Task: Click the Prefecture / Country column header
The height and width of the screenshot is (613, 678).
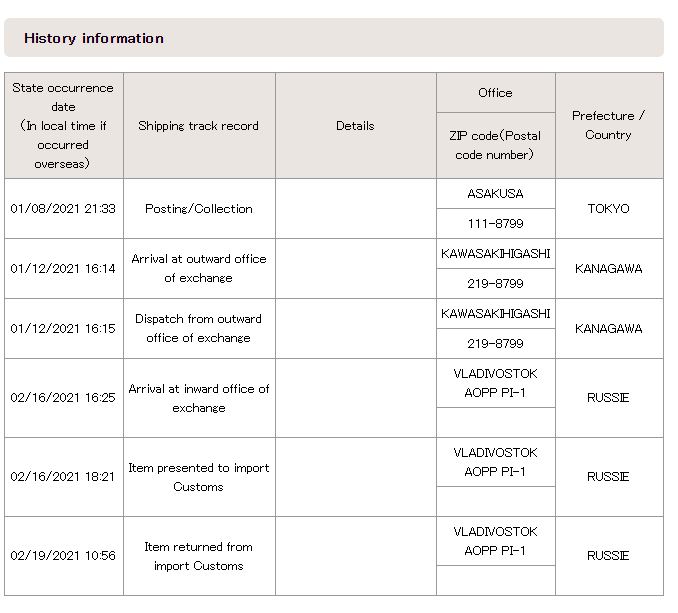Action: click(609, 125)
